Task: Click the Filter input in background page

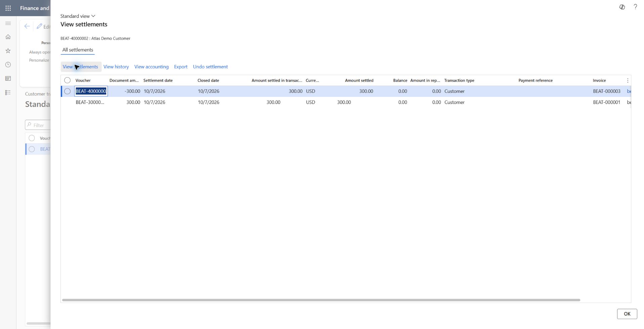Action: tap(38, 125)
